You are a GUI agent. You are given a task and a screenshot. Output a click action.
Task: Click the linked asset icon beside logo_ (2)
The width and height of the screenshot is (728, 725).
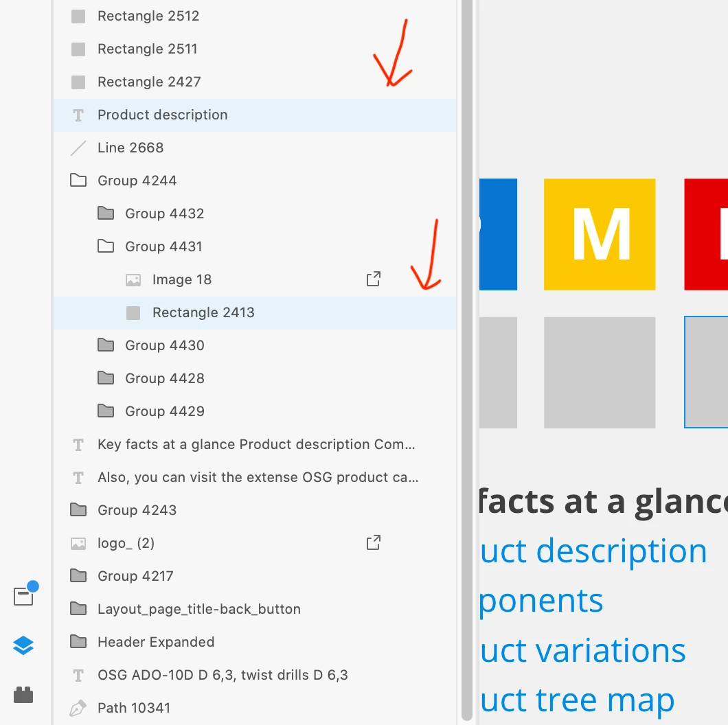(x=374, y=542)
